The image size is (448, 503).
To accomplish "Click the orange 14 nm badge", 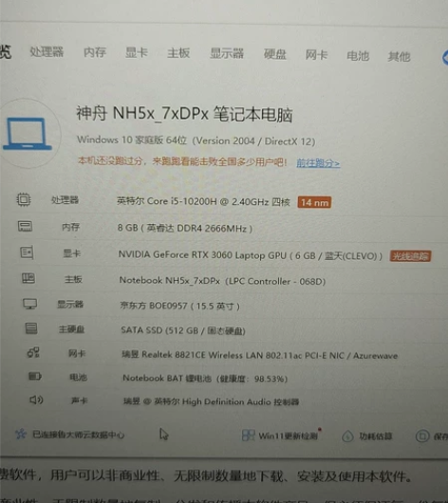I will click(314, 202).
